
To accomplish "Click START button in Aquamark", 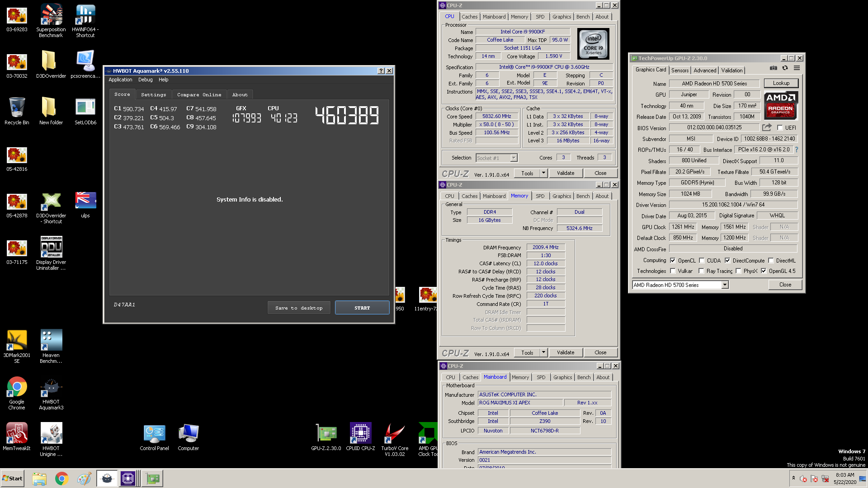I will (x=362, y=308).
